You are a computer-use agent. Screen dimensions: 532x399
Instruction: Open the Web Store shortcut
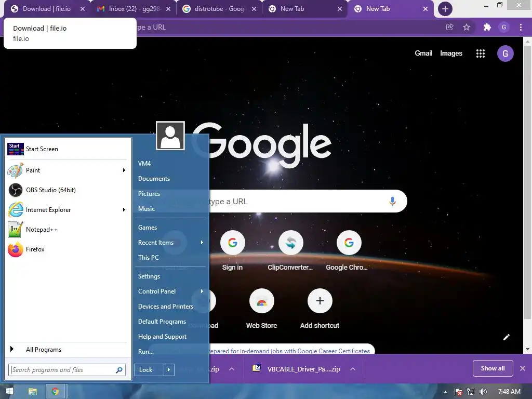pos(262,309)
